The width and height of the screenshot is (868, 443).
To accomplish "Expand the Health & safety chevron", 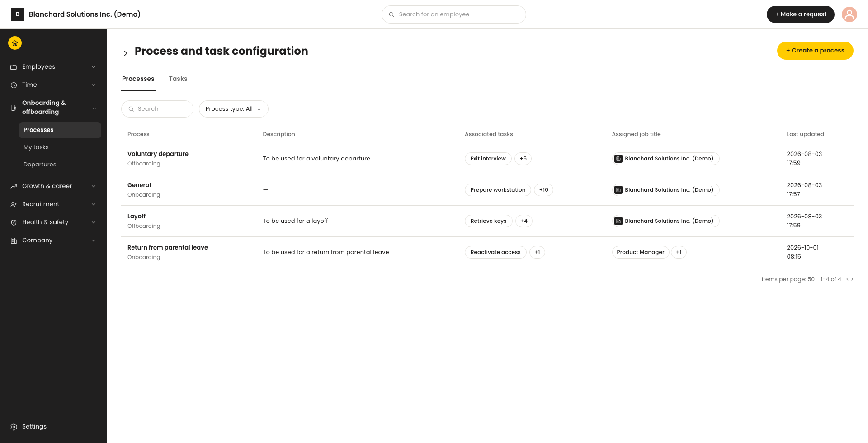I will (x=94, y=222).
